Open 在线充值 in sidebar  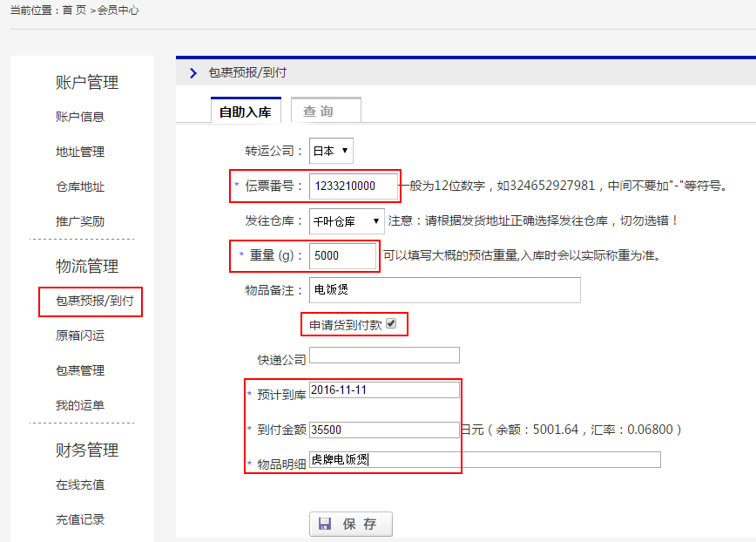[80, 484]
